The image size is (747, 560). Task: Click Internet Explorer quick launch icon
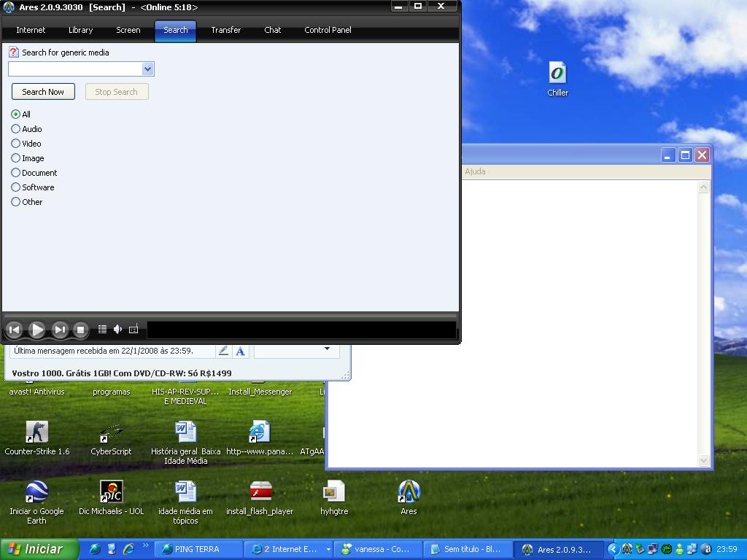(128, 549)
